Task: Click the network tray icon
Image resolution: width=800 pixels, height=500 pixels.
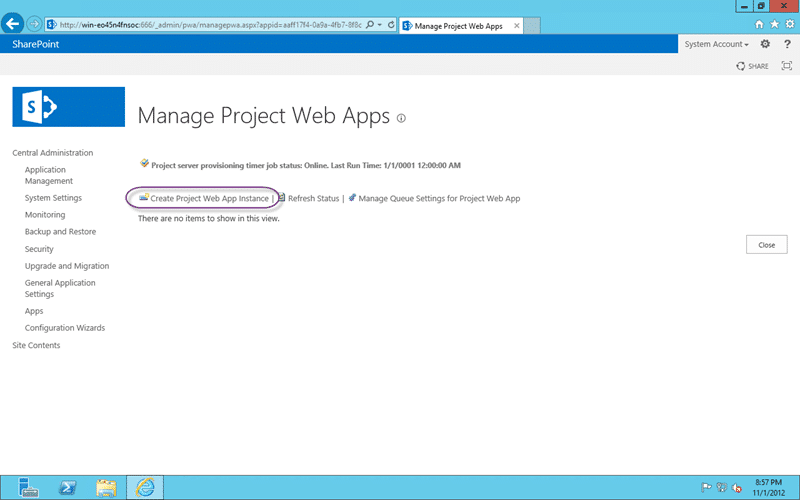Action: [x=721, y=488]
